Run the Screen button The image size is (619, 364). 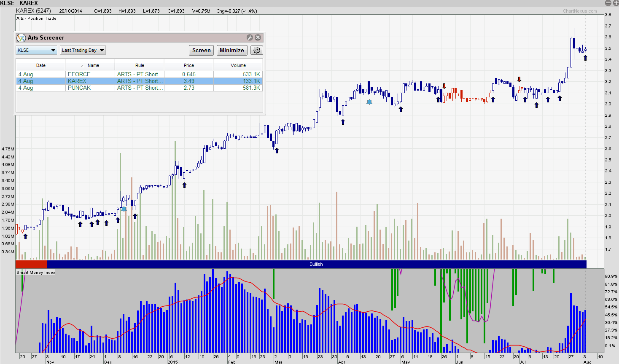pos(201,50)
